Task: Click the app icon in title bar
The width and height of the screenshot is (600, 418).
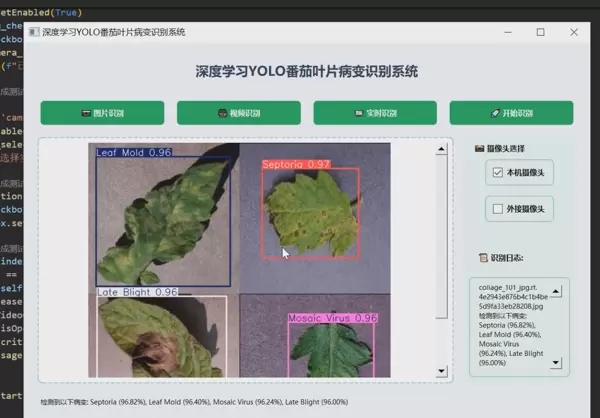Action: 33,32
